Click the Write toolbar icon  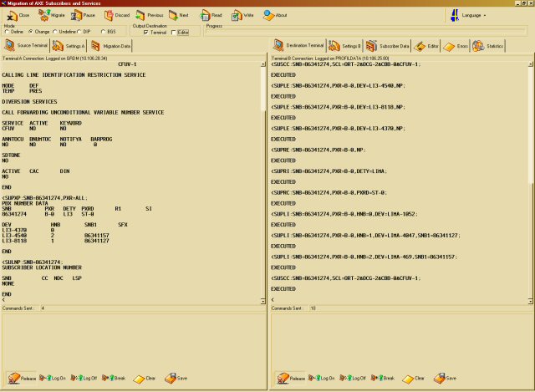[243, 15]
